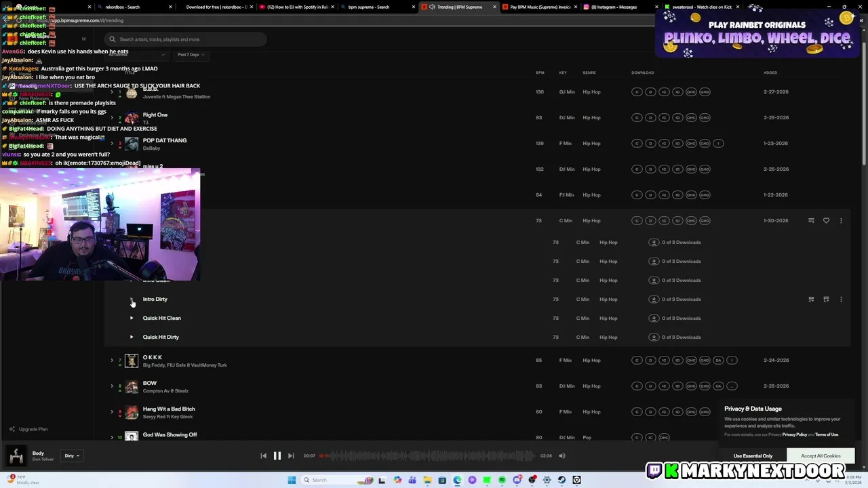Click the search artists and tracks field
The height and width of the screenshot is (488, 868).
[186, 39]
